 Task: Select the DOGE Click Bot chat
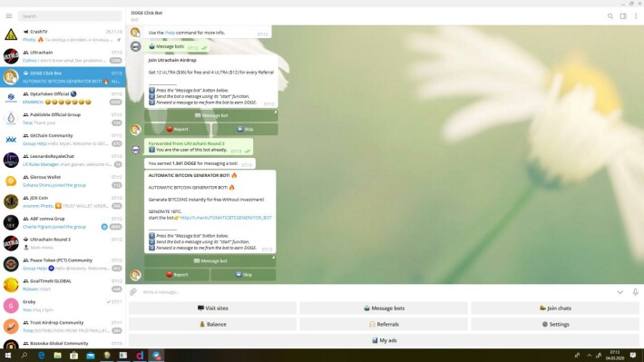[63, 77]
